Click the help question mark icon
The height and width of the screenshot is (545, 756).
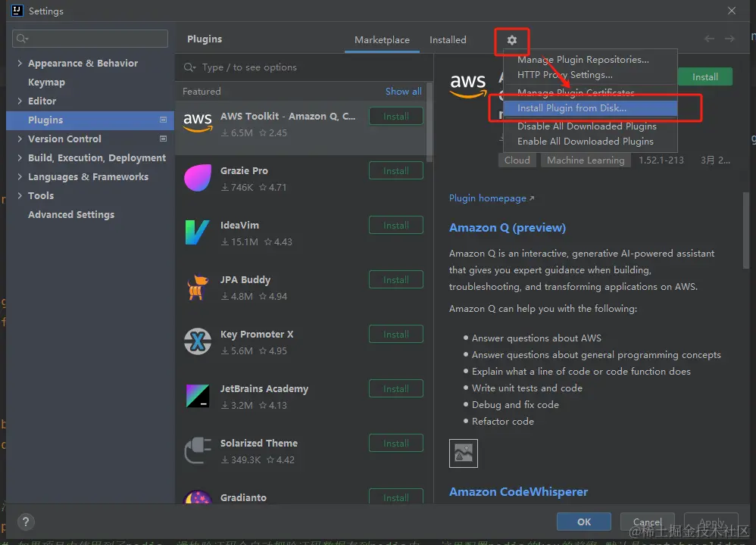click(x=26, y=522)
